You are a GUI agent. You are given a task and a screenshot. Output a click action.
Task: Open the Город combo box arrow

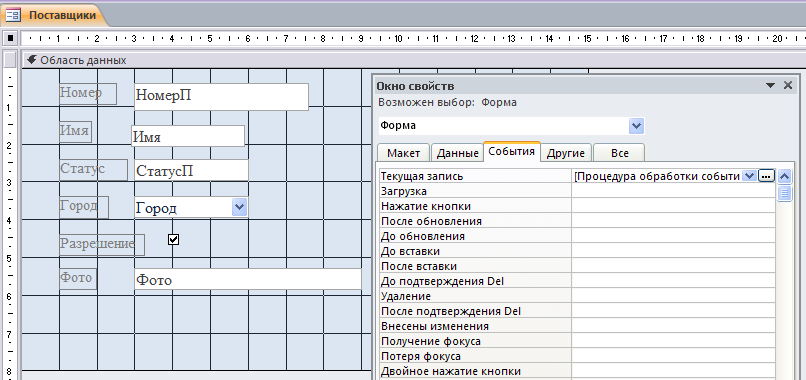(x=240, y=207)
